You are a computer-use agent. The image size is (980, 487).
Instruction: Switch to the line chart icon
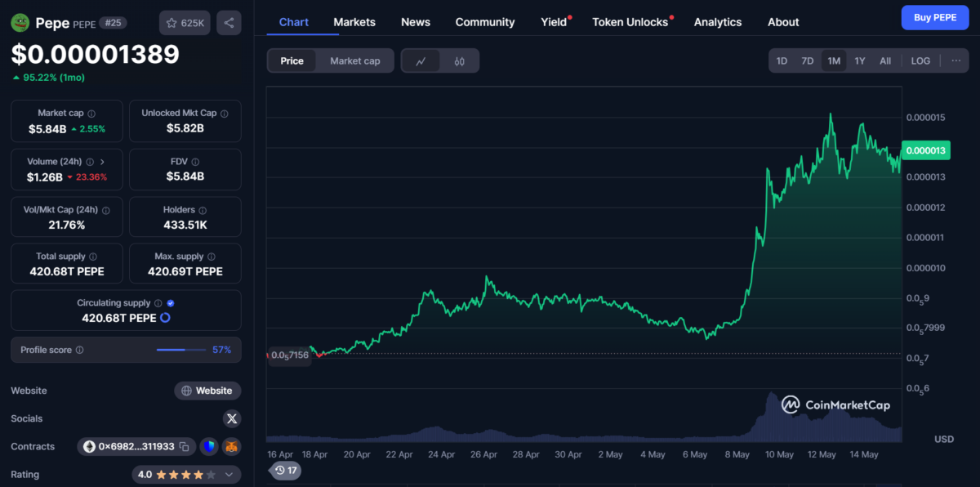click(x=421, y=61)
